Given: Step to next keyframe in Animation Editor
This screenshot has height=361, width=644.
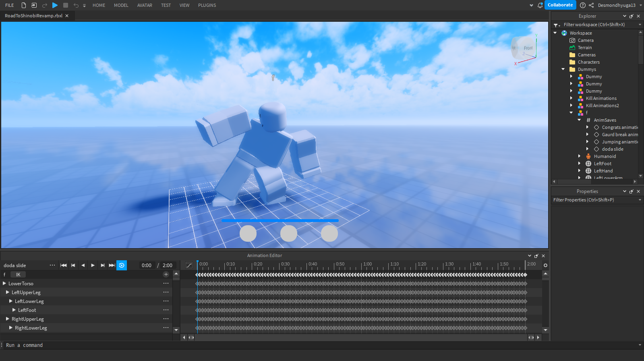Looking at the screenshot, I should click(102, 265).
